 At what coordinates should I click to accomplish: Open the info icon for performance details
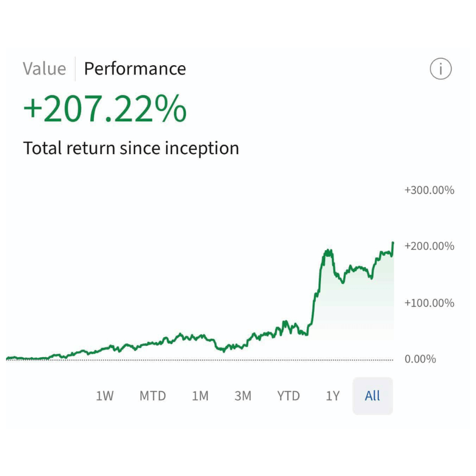pyautogui.click(x=440, y=69)
